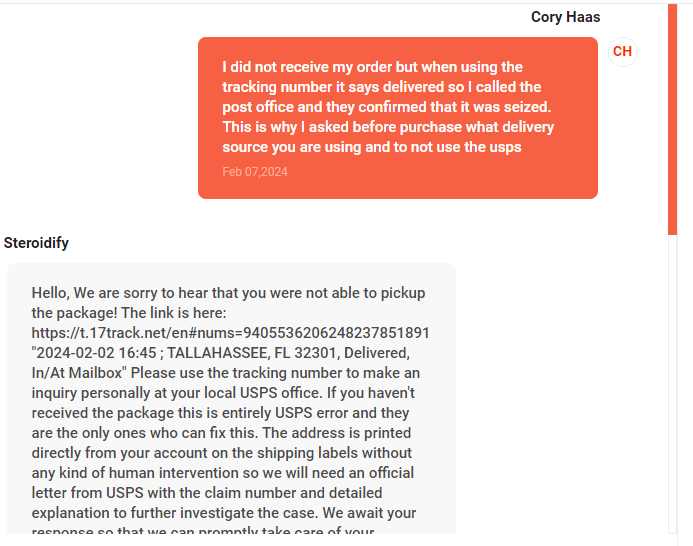
Task: Click the "In/At Mailbox" status text
Action: pos(79,372)
